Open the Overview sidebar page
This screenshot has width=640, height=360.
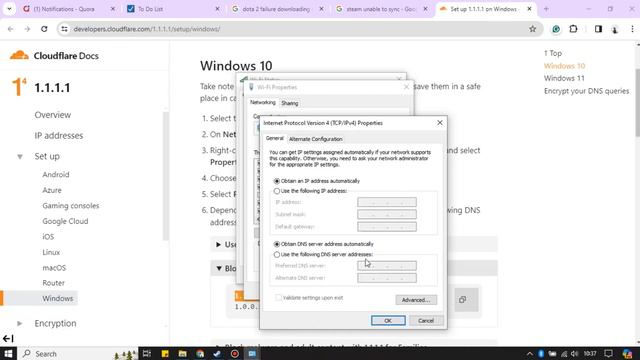coord(53,115)
